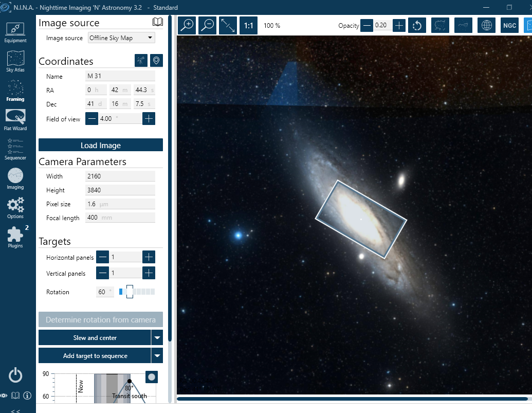This screenshot has width=532, height=413.
Task: Go to the Imaging tab
Action: pos(15,179)
